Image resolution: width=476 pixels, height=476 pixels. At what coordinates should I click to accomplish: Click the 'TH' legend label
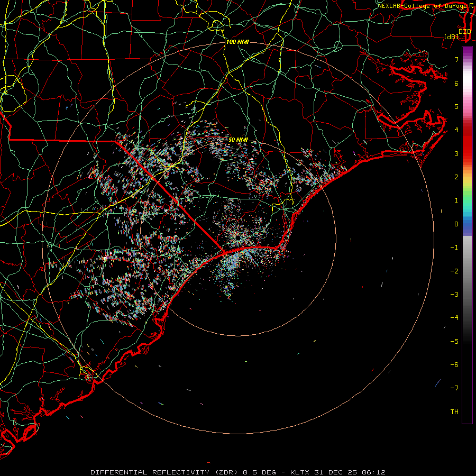(x=454, y=412)
